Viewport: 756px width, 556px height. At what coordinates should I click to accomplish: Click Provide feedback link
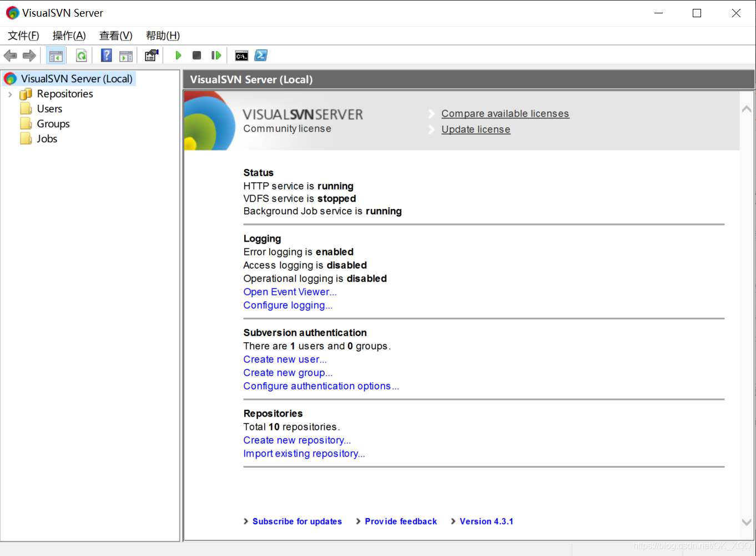[401, 522]
